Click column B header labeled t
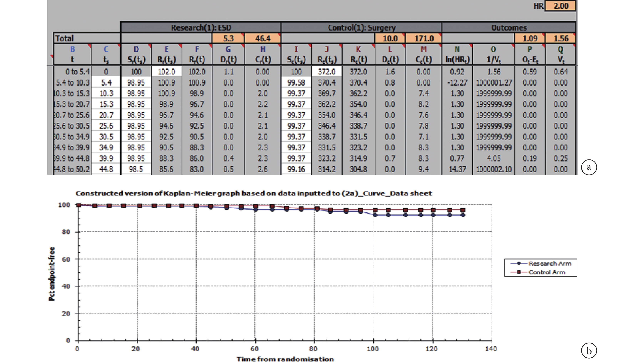The height and width of the screenshot is (362, 644). pyautogui.click(x=73, y=54)
